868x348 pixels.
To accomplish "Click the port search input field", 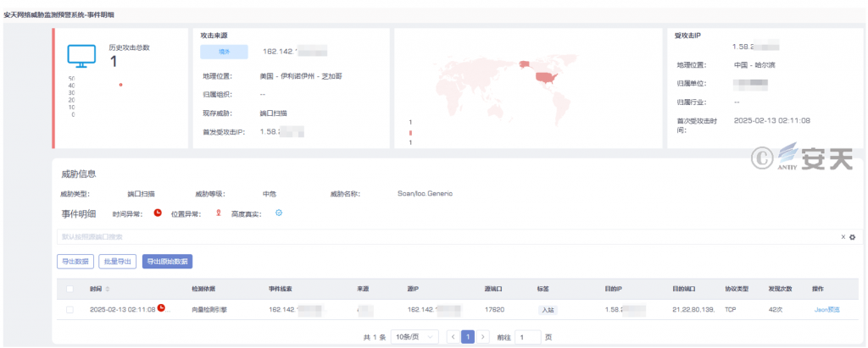I will [424, 237].
